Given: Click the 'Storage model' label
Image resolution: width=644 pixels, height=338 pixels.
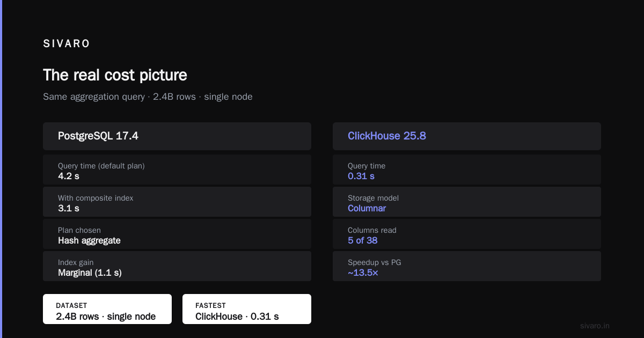Looking at the screenshot, I should click(373, 198).
